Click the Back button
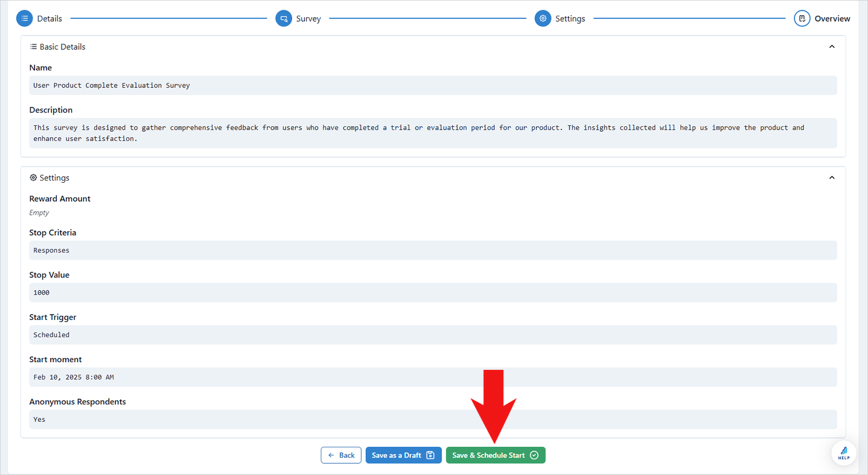Image resolution: width=868 pixels, height=475 pixels. [x=341, y=455]
